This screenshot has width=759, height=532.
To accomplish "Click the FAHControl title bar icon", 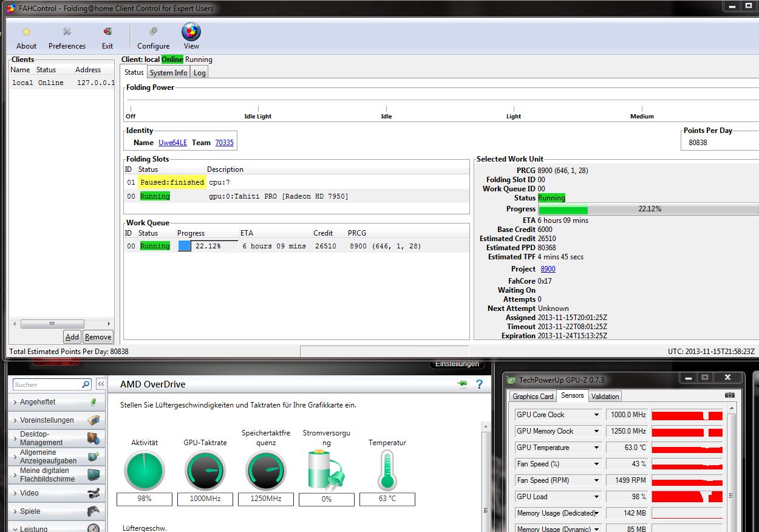I will pyautogui.click(x=10, y=9).
